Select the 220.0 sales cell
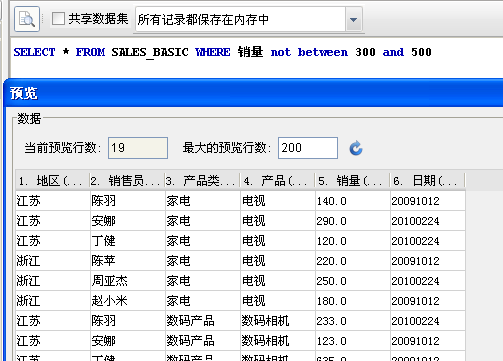This screenshot has width=503, height=361. point(353,261)
